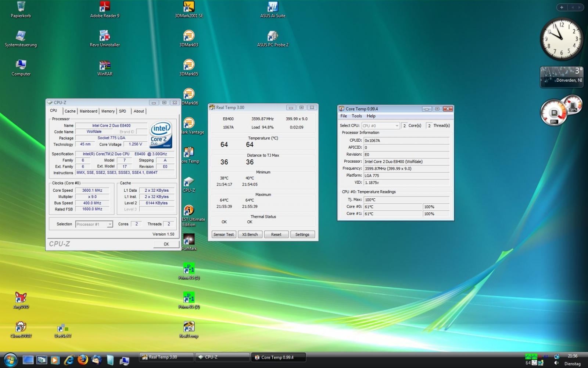Open the Papierkorb desktop icon
Viewport: 588px width, 368px height.
tap(21, 10)
